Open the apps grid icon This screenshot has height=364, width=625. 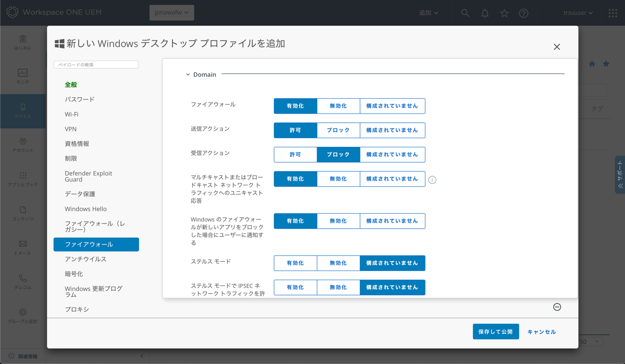click(x=613, y=13)
